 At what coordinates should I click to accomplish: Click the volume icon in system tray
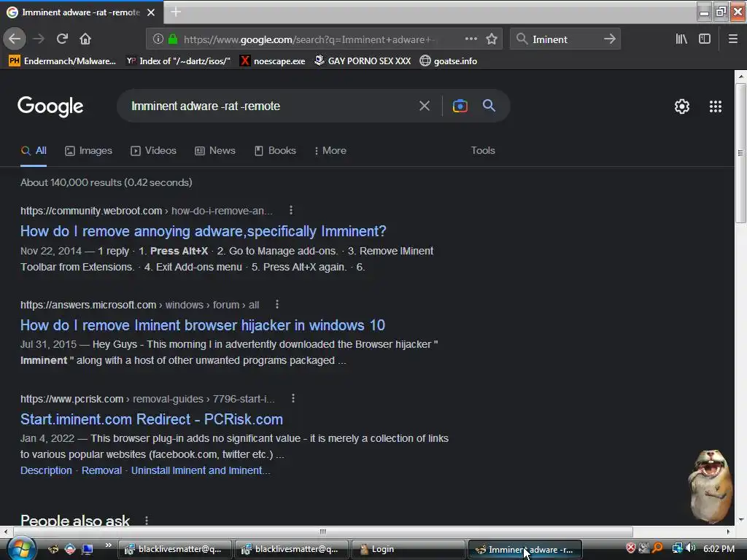pyautogui.click(x=690, y=548)
